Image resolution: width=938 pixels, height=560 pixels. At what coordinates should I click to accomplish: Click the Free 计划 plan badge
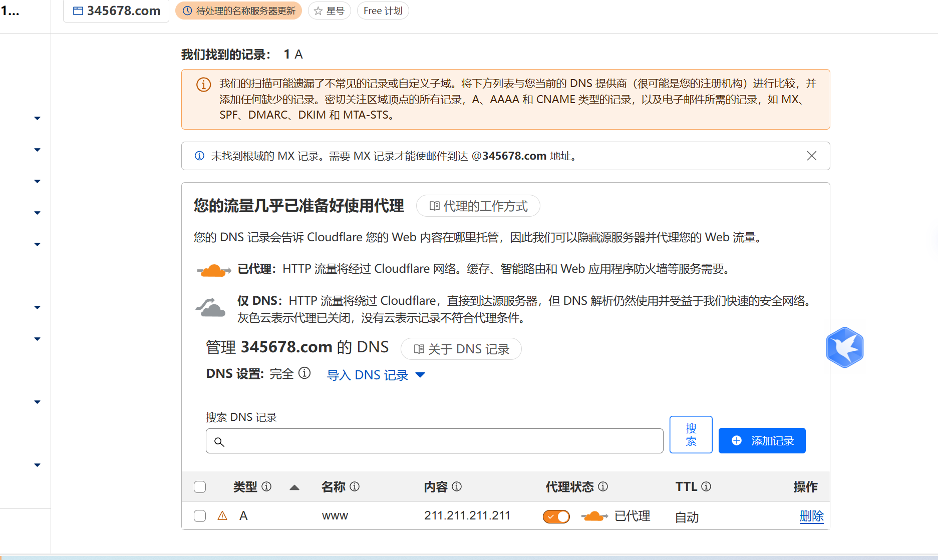click(383, 11)
